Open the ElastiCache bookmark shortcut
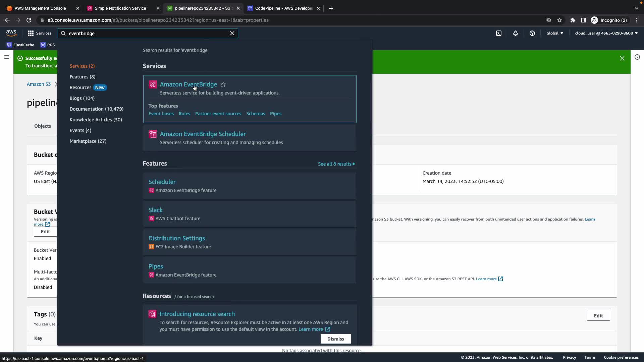 [20, 45]
